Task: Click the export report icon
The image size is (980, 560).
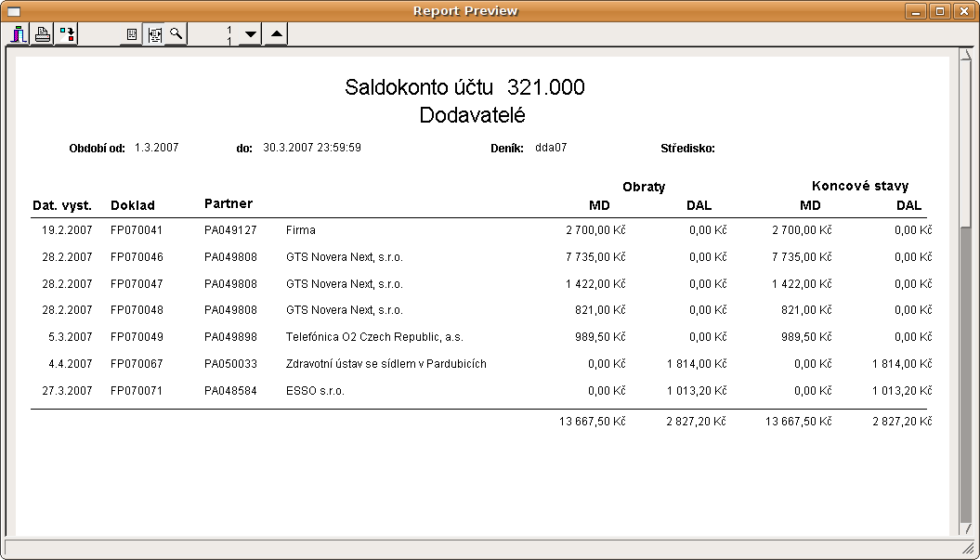Action: pyautogui.click(x=66, y=34)
